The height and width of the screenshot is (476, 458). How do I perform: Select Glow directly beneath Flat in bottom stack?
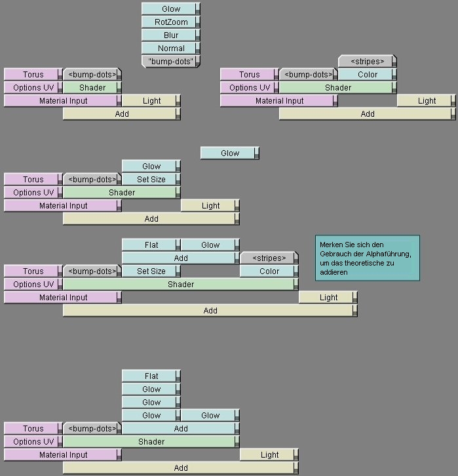pos(151,389)
